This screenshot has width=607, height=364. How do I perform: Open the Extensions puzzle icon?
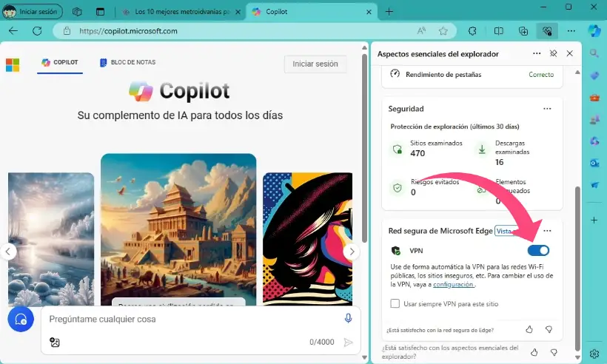click(x=472, y=31)
